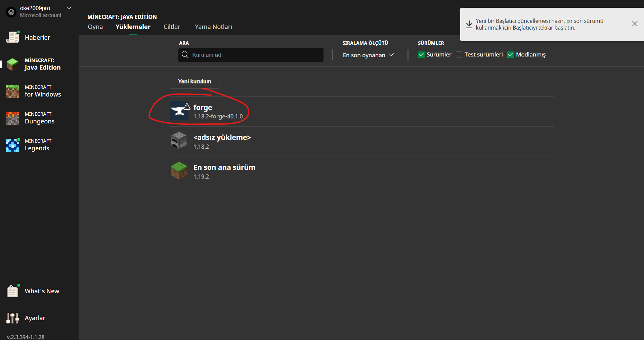
Task: Expand the oke2009pro account chevron
Action: tap(69, 8)
